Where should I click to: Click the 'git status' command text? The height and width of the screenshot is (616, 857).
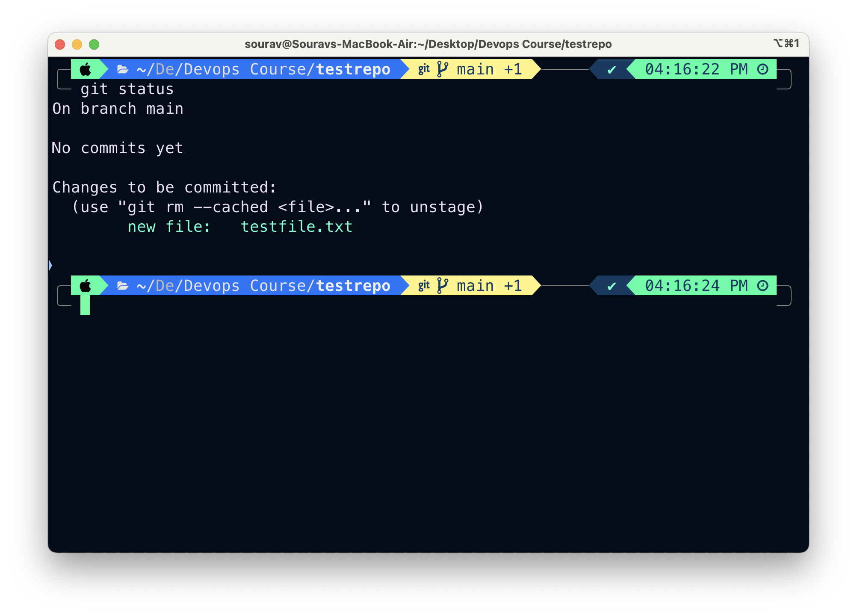click(127, 89)
